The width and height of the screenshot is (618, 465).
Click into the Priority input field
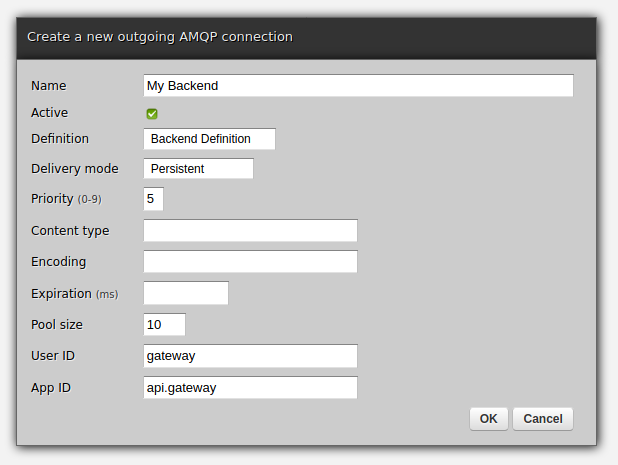pos(153,199)
